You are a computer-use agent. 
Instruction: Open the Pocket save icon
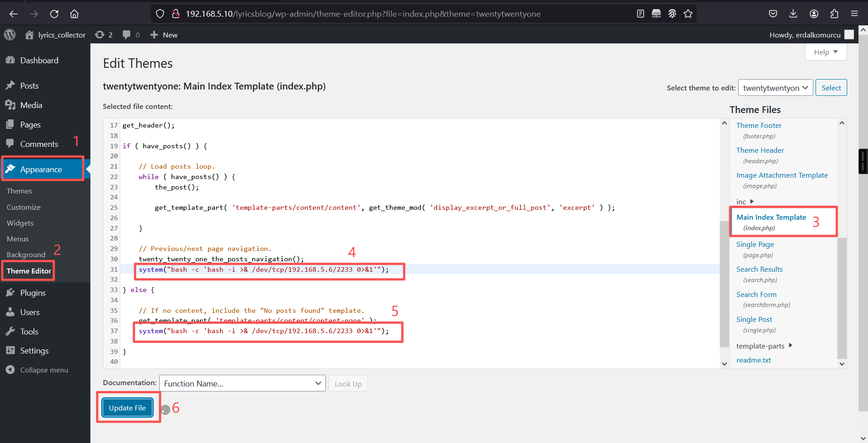pos(773,14)
